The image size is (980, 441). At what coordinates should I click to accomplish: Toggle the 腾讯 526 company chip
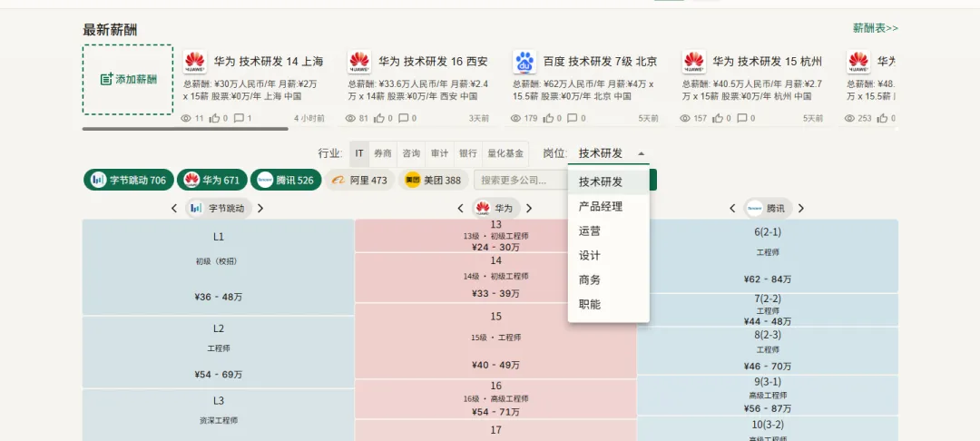tap(286, 180)
